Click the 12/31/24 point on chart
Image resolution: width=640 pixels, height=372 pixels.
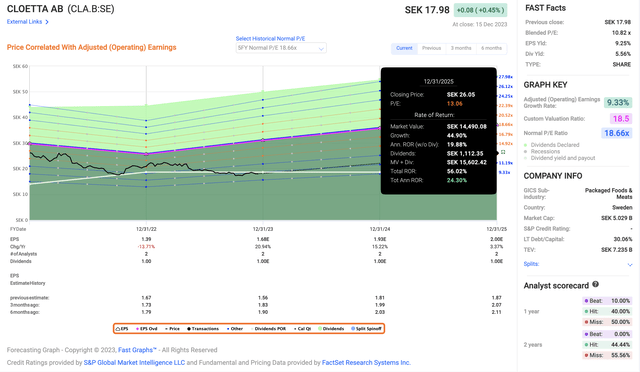click(380, 229)
